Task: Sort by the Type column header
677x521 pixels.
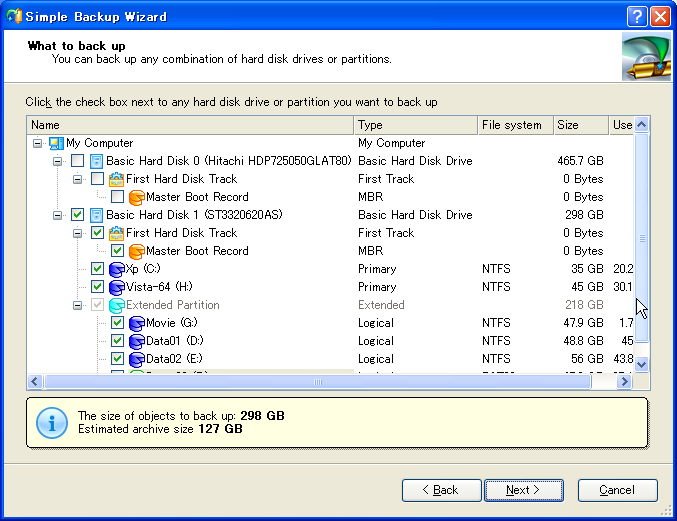Action: [415, 125]
